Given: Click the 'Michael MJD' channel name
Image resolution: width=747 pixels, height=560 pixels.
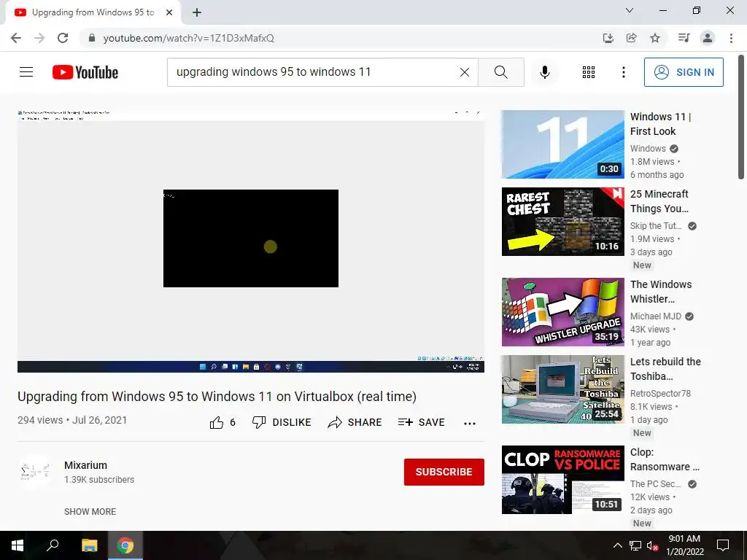Looking at the screenshot, I should click(656, 316).
